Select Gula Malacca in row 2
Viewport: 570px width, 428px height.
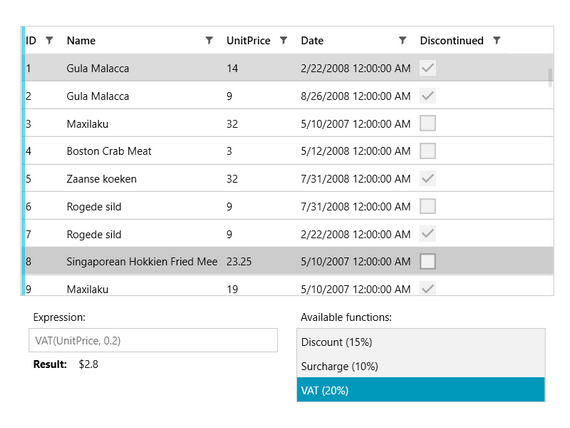pyautogui.click(x=98, y=96)
